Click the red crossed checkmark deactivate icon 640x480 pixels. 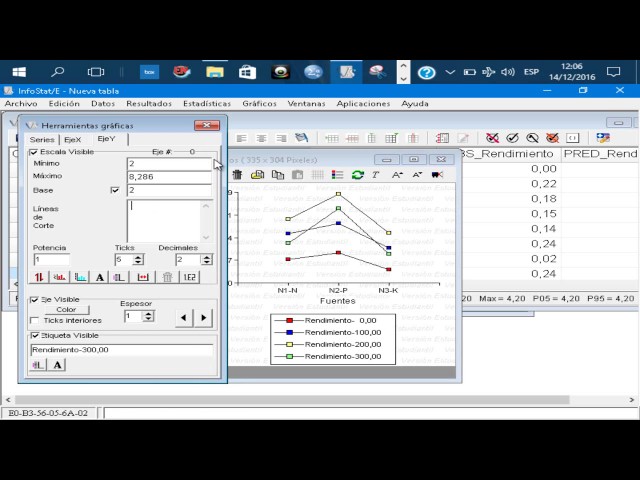click(492, 138)
